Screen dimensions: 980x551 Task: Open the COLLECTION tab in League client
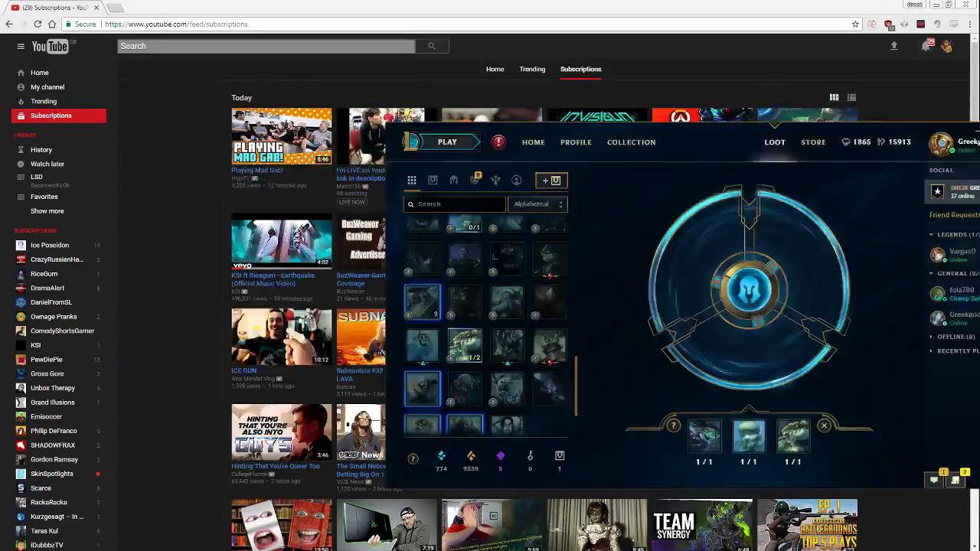point(632,142)
